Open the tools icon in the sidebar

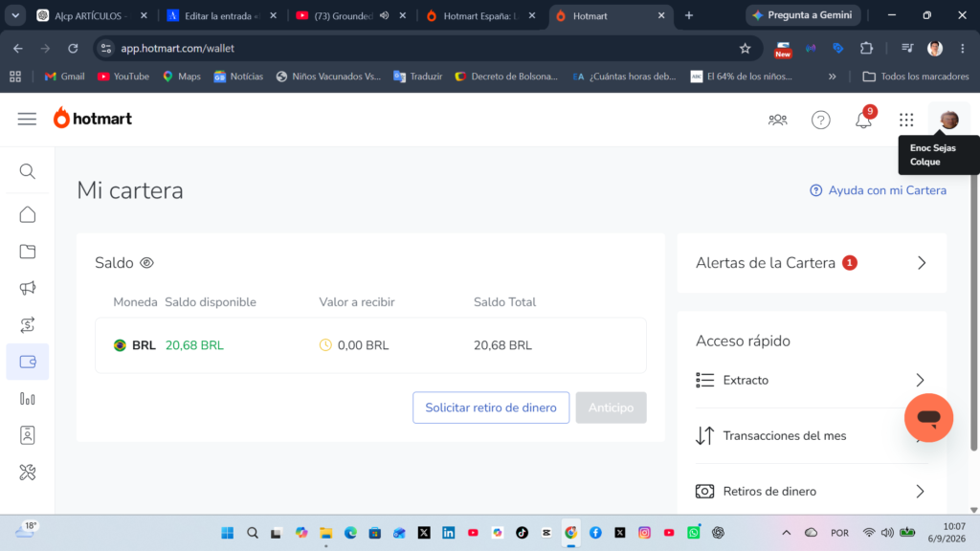point(28,473)
